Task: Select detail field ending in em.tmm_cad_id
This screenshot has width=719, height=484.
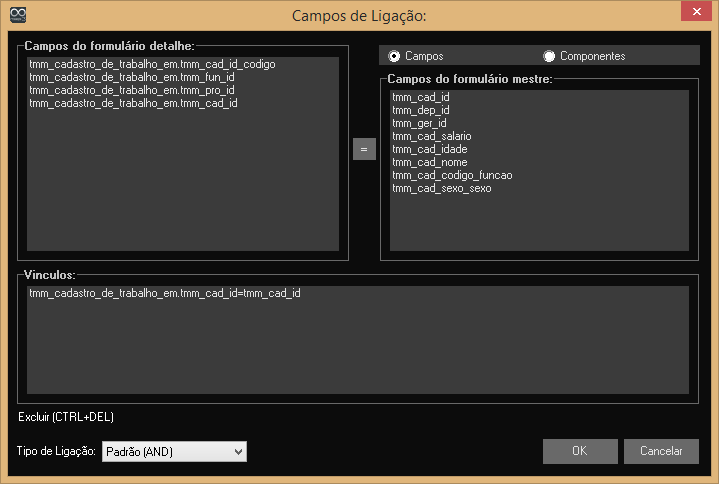Action: click(x=133, y=103)
